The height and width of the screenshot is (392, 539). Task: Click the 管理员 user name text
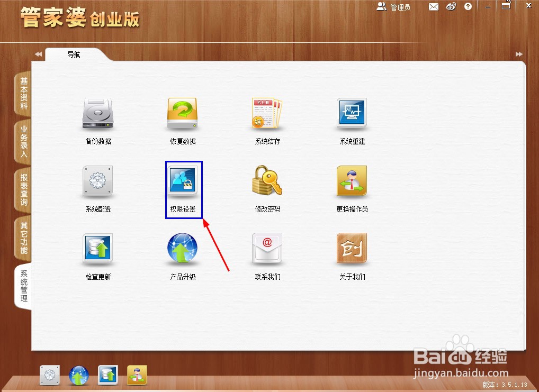[400, 7]
